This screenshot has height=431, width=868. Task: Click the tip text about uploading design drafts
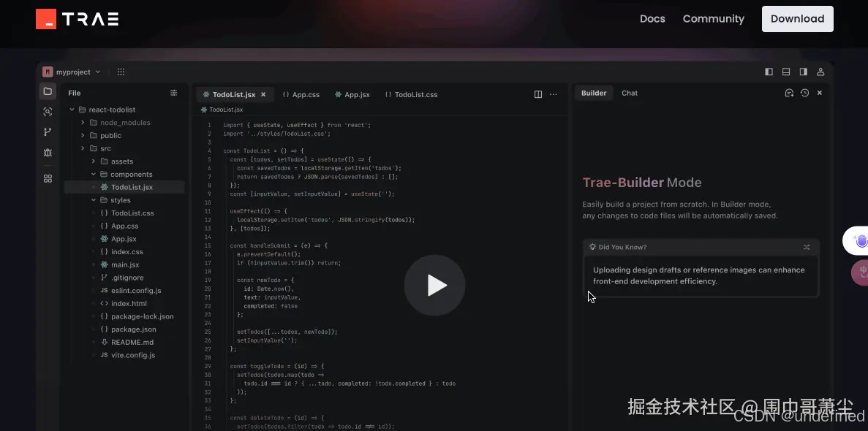(698, 275)
